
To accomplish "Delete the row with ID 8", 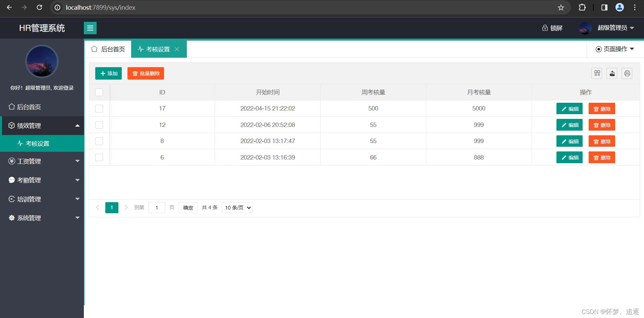I will (x=602, y=141).
